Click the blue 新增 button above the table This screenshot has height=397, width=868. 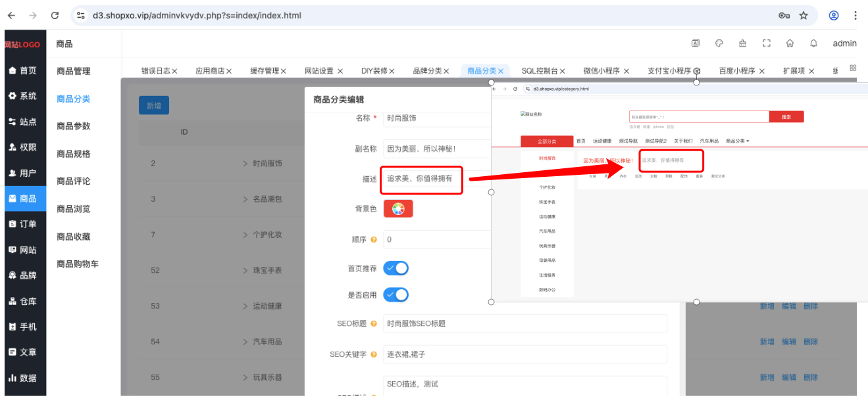coord(154,105)
